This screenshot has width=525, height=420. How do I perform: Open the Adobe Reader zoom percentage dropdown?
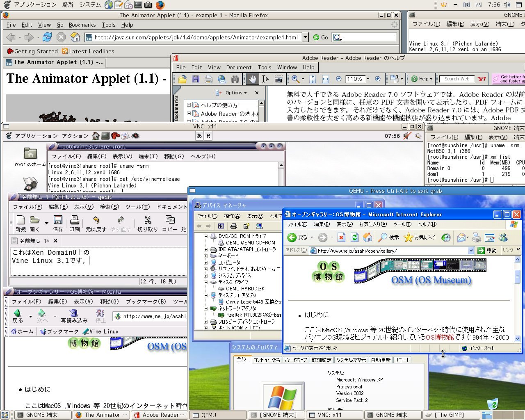tap(368, 79)
